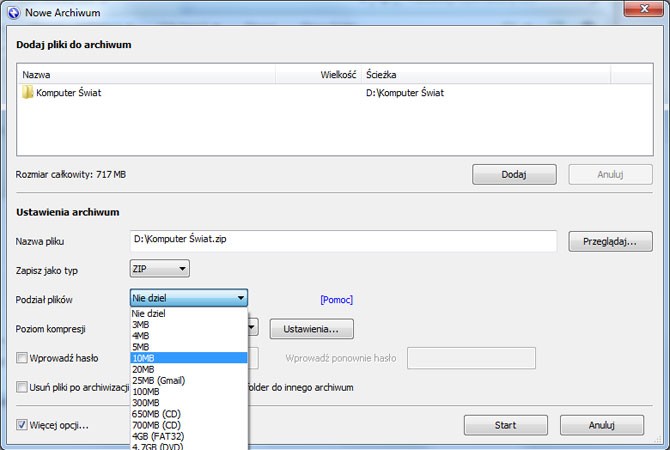670x450 pixels.
Task: Collapse the Nie dziel split dropdown
Action: [240, 298]
